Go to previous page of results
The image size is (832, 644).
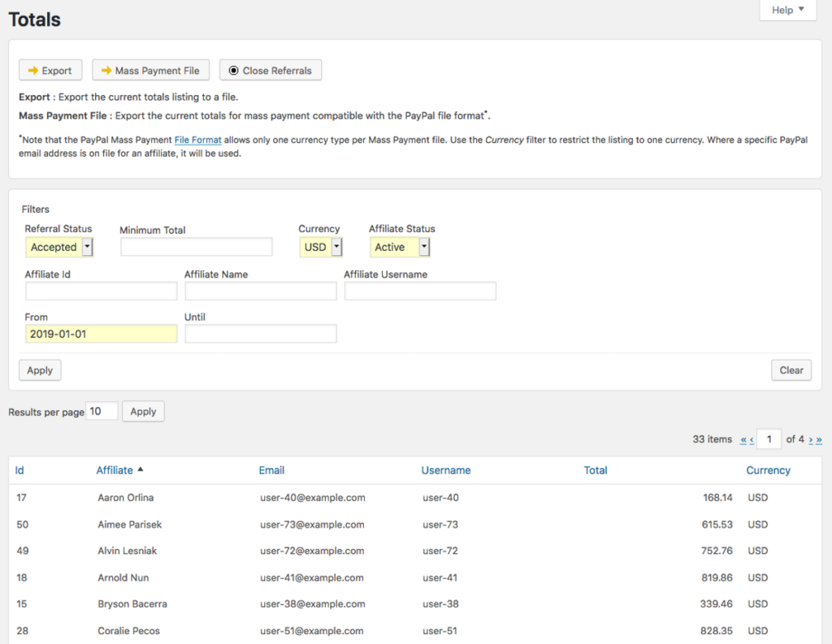(x=752, y=439)
